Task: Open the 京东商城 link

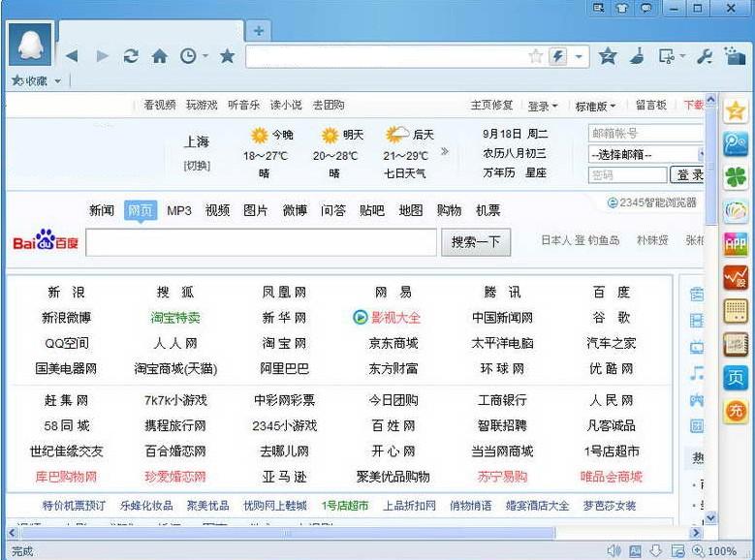Action: (x=393, y=343)
